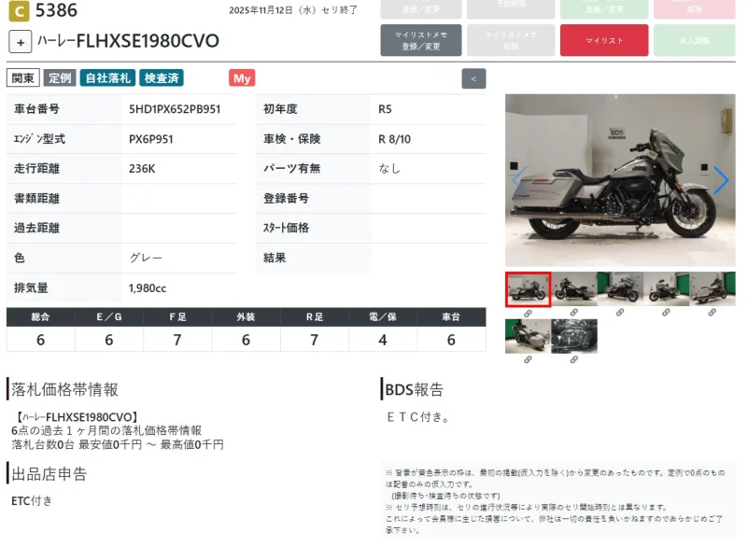Click the 定例 tag
Viewport: 747px width, 560px height.
tap(60, 78)
